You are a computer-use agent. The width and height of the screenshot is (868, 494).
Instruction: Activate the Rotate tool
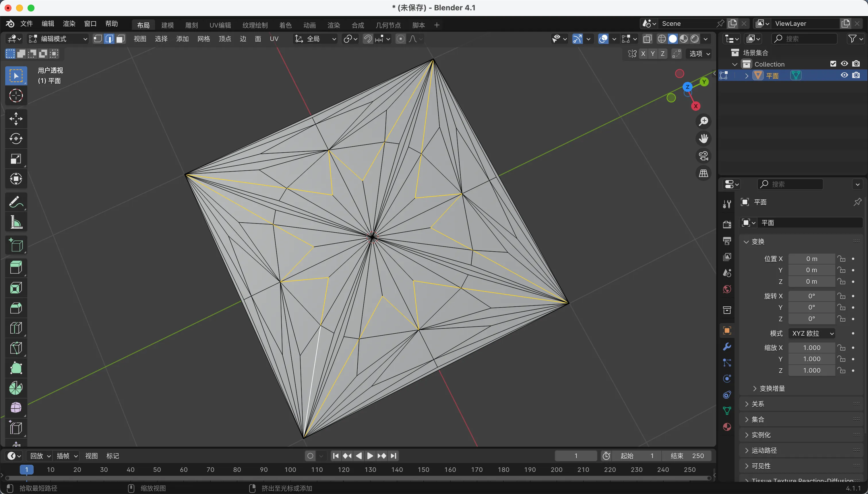[15, 139]
